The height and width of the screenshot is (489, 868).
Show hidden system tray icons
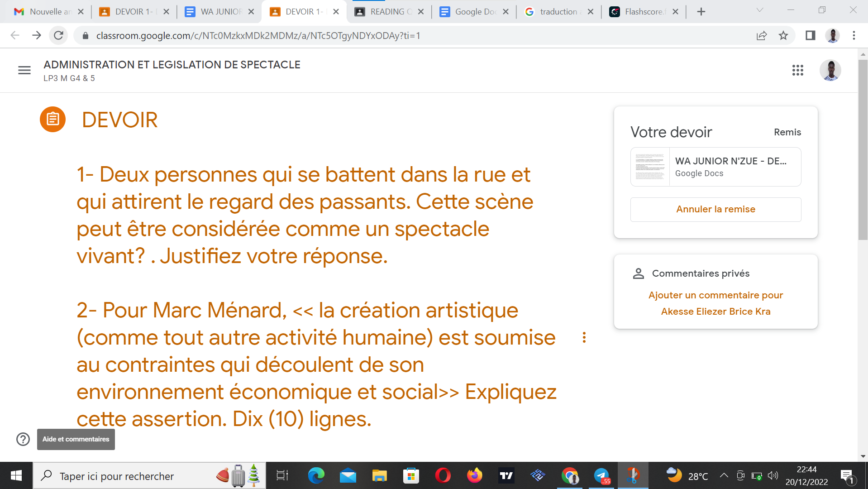[x=724, y=475]
